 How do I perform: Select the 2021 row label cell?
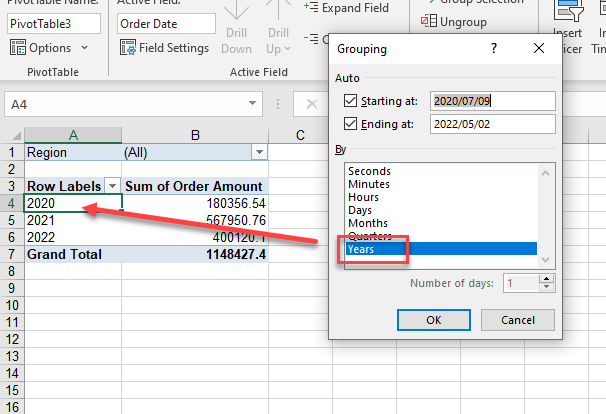coord(72,220)
